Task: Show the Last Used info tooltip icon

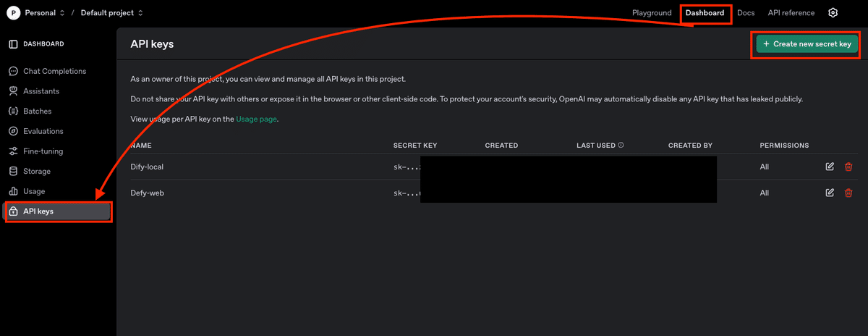Action: [621, 145]
